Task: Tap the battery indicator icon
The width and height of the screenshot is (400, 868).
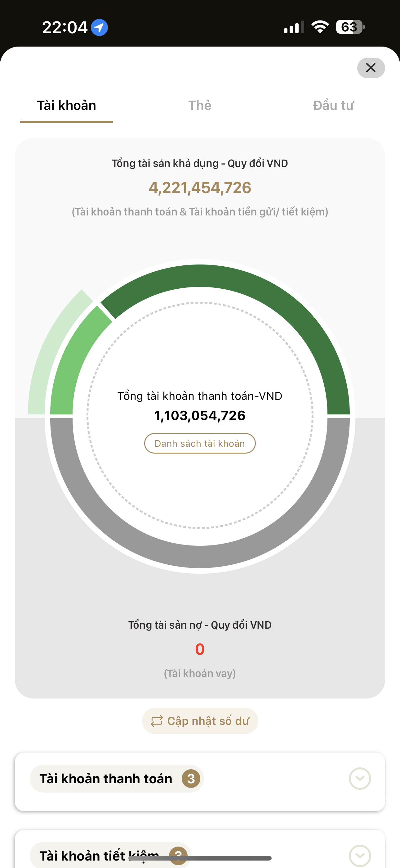Action: [x=350, y=27]
